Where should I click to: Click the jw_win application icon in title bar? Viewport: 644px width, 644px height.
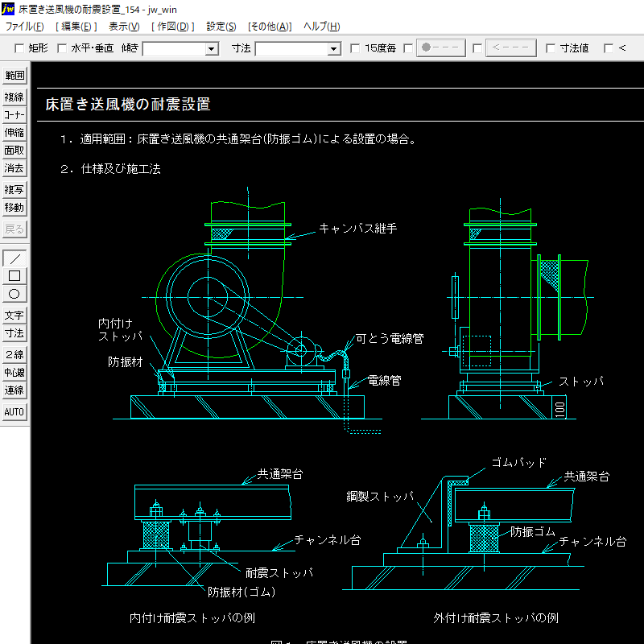point(7,9)
